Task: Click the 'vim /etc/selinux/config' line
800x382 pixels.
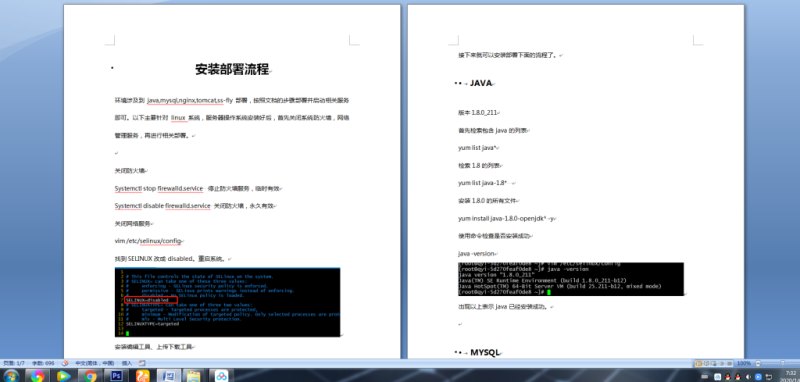Action: pyautogui.click(x=148, y=241)
